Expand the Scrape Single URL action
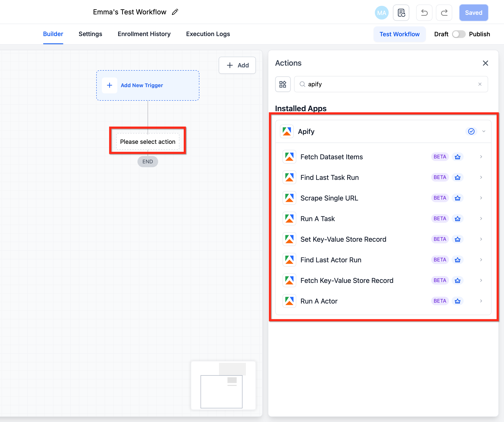 tap(481, 198)
